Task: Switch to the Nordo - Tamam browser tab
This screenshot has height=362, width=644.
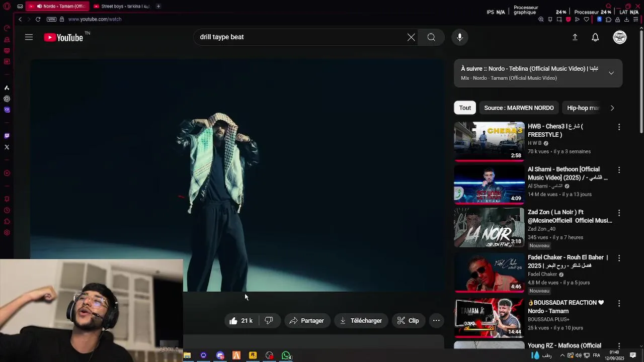Action: [57, 7]
